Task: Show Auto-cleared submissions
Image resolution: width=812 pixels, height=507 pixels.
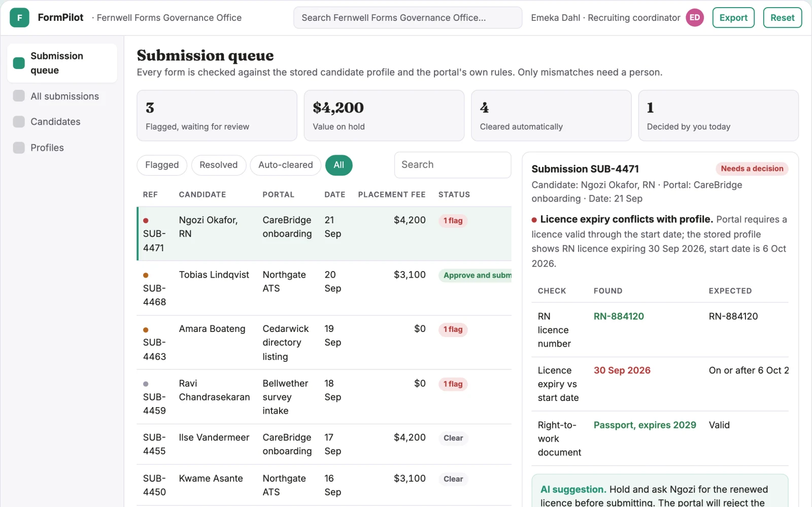Action: coord(285,165)
